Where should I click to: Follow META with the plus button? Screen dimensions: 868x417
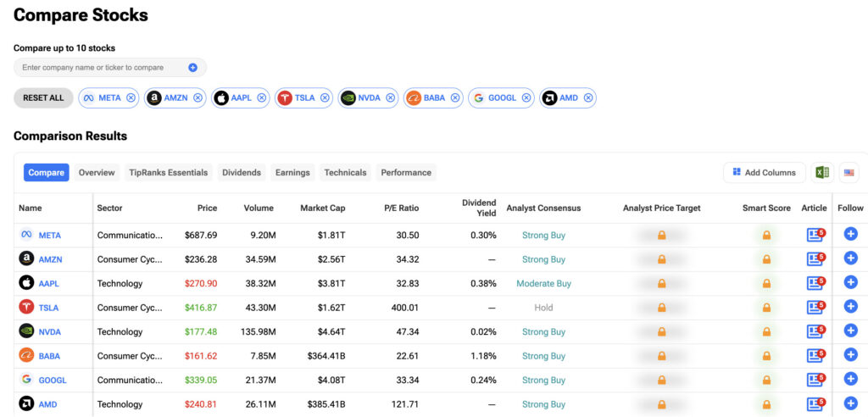pos(851,234)
